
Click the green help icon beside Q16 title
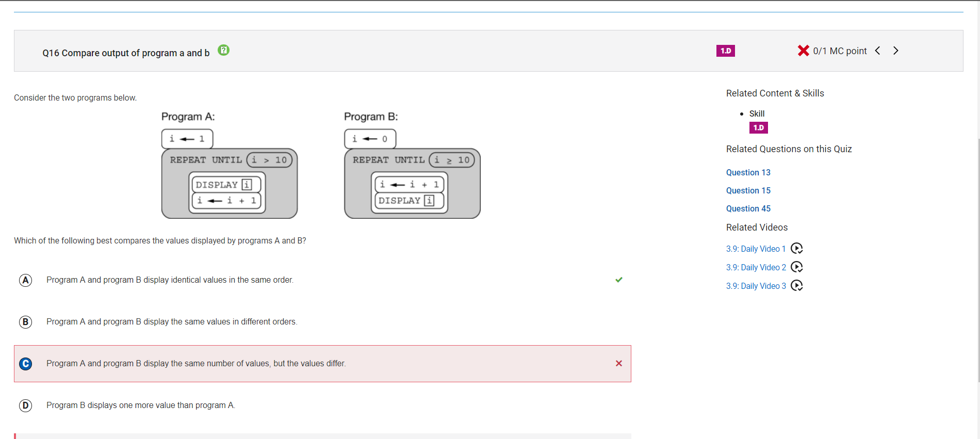(x=223, y=50)
